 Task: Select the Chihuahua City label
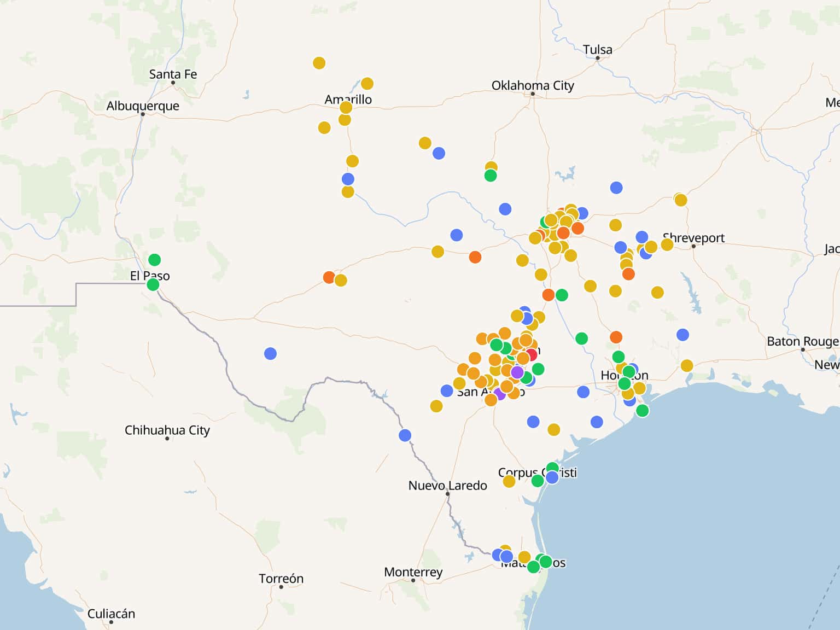[x=167, y=430]
